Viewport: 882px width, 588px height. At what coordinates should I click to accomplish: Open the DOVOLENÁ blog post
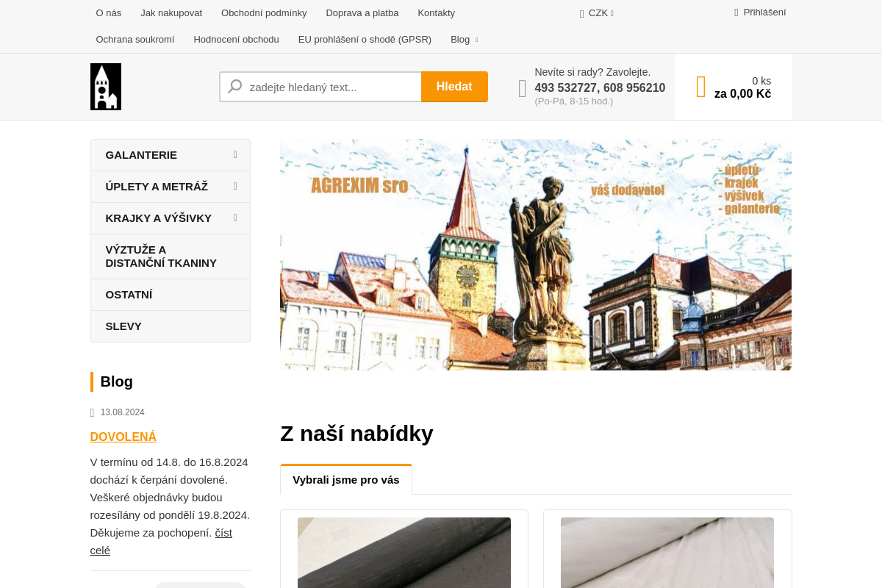coord(123,437)
